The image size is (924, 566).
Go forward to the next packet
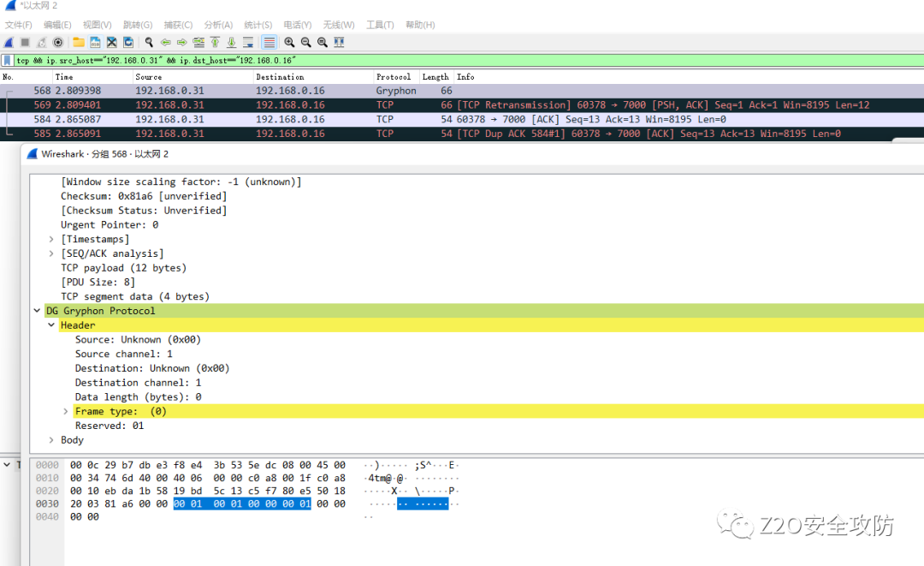pyautogui.click(x=182, y=43)
